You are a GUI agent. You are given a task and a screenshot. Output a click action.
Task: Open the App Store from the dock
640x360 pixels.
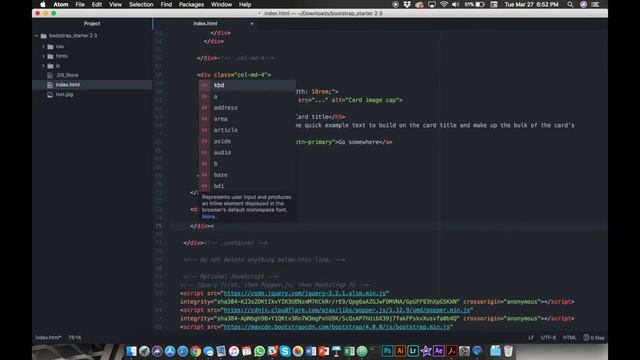pos(170,351)
